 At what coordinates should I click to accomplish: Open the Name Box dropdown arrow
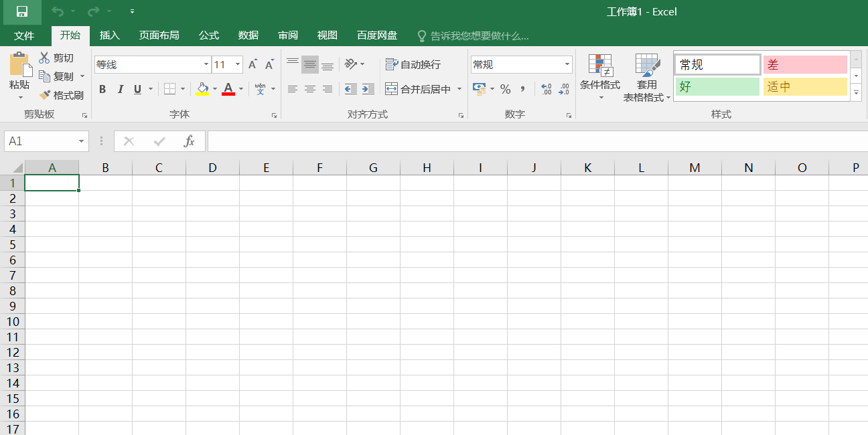(82, 141)
